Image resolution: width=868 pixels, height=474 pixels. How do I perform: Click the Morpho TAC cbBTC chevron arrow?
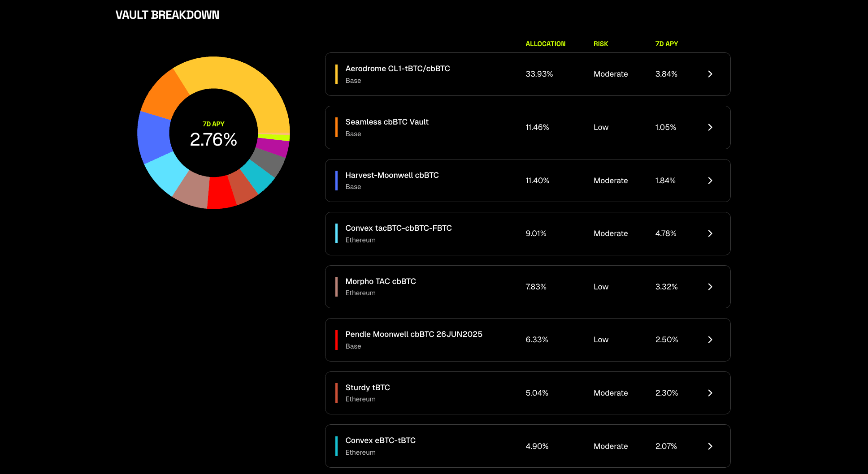click(710, 287)
